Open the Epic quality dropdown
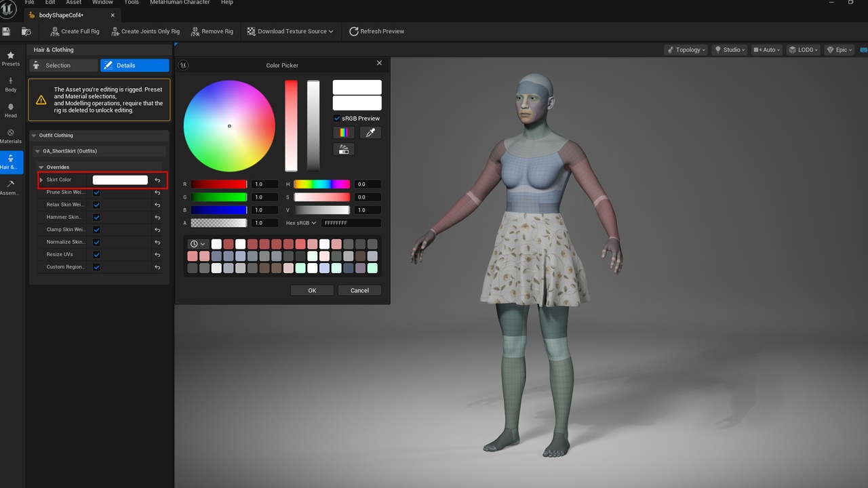Screen dimensions: 868x488 (839, 49)
